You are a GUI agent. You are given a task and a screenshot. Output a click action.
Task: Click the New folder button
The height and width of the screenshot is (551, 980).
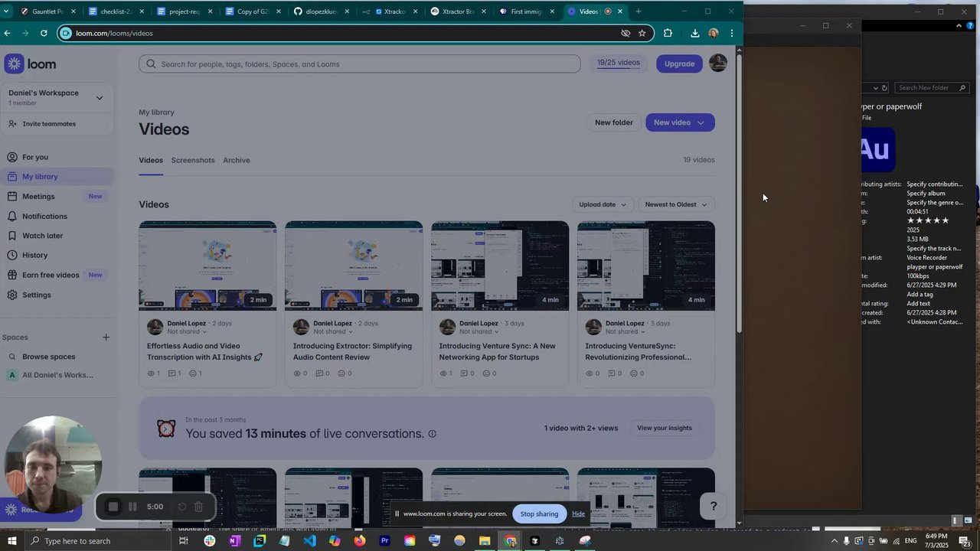pyautogui.click(x=614, y=122)
